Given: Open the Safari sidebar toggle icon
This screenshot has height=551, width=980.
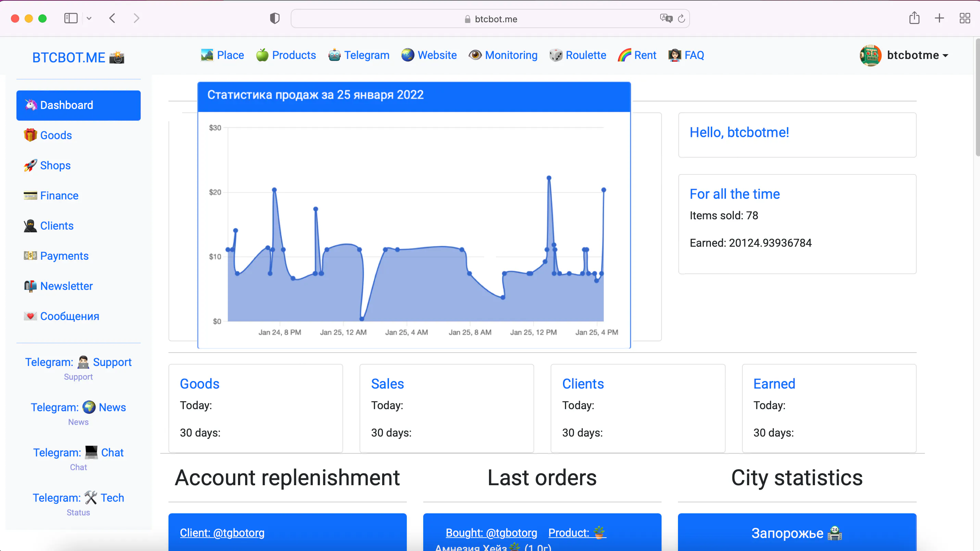Looking at the screenshot, I should [71, 18].
